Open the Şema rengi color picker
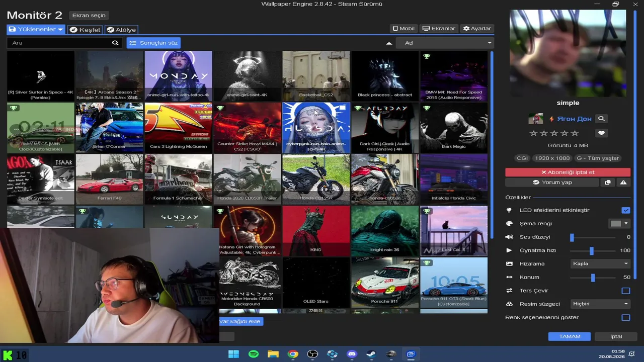 click(619, 224)
